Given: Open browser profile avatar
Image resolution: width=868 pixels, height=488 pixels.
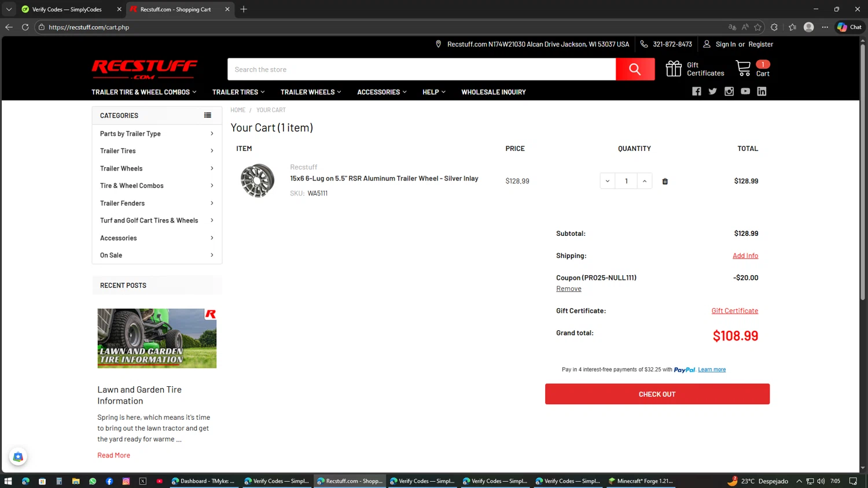Looking at the screenshot, I should [809, 27].
